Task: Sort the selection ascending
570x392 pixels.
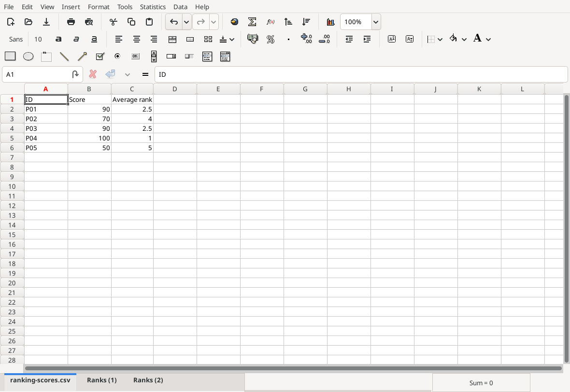Action: [x=288, y=22]
